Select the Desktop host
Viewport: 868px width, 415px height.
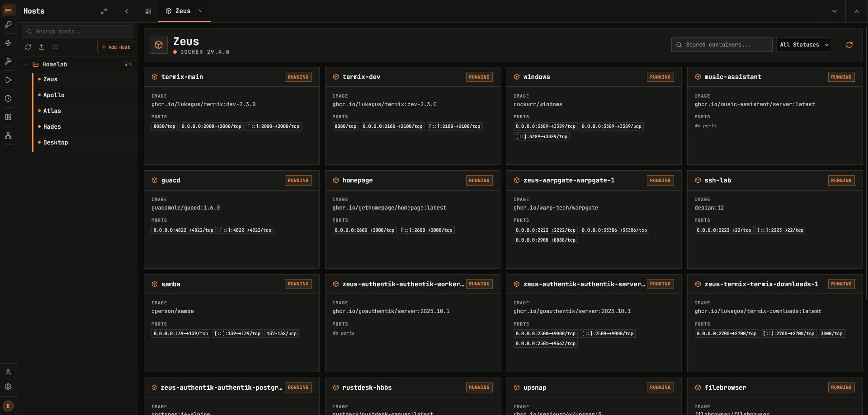click(86, 142)
